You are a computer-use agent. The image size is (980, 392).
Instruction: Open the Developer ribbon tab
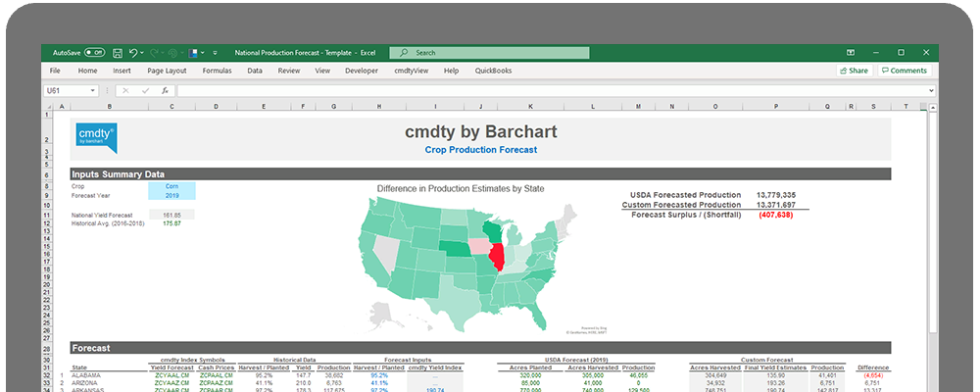click(362, 71)
